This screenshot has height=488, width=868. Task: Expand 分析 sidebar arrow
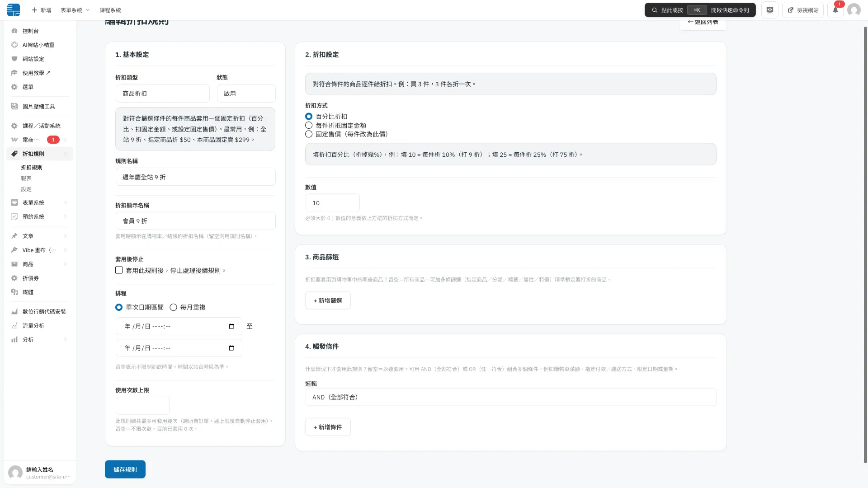tap(66, 339)
